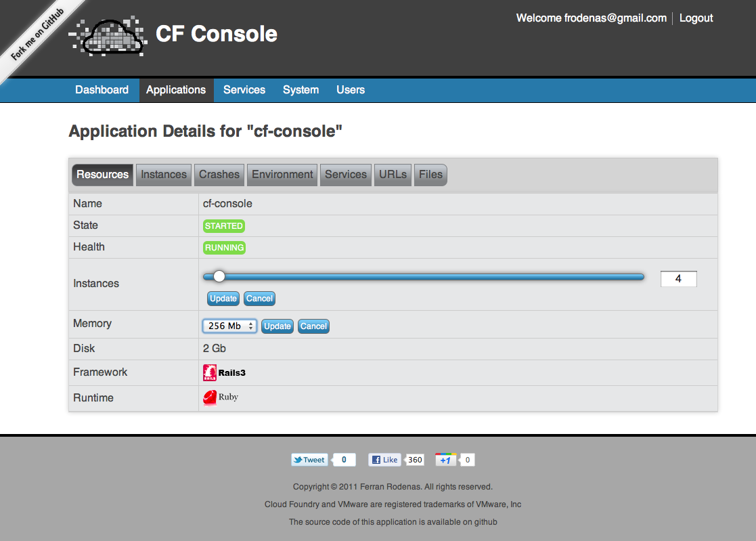The image size is (756, 541).
Task: Select the Environment tab
Action: click(x=282, y=175)
